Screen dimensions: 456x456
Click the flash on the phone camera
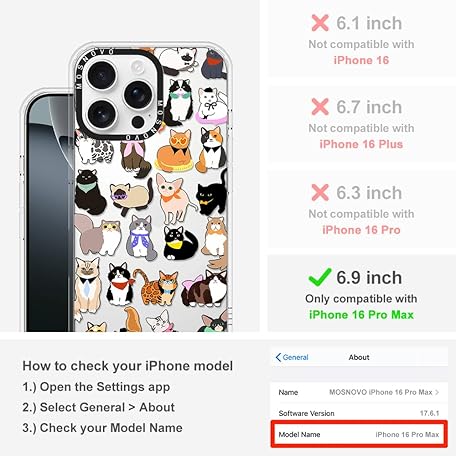[137, 67]
